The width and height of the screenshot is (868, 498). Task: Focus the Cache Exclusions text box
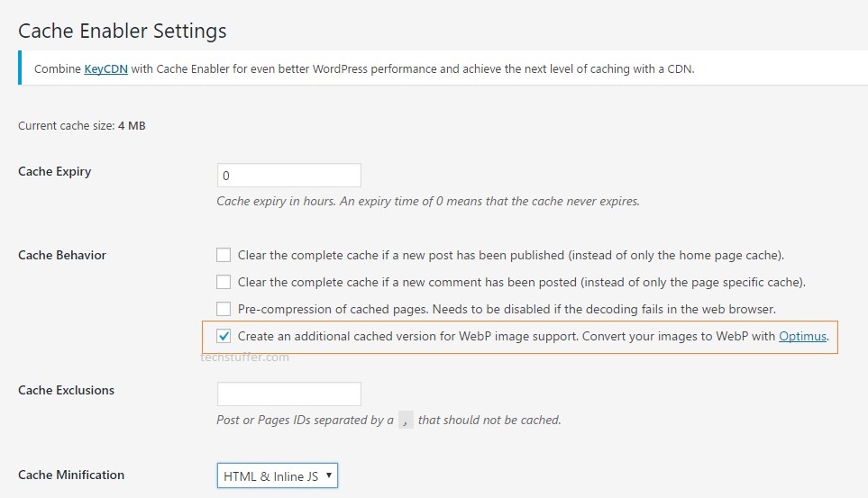289,394
